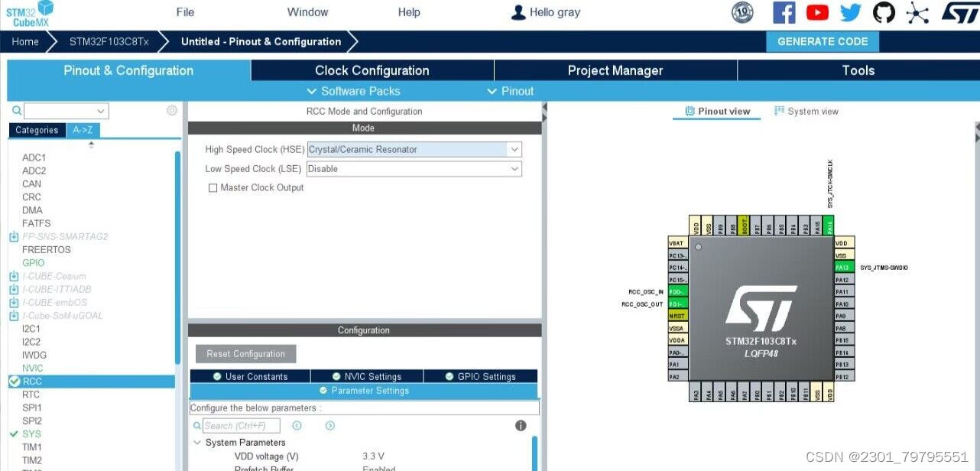The image size is (980, 471).
Task: Open the User Constants tab
Action: click(250, 376)
